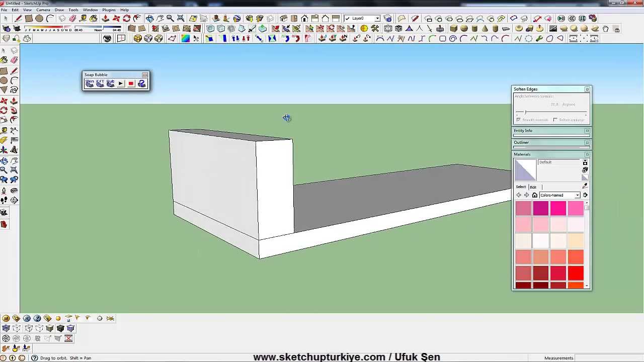Viewport: 644px width, 362px height.
Task: Toggle the Layer0 current layer checkmark
Action: [x=347, y=19]
